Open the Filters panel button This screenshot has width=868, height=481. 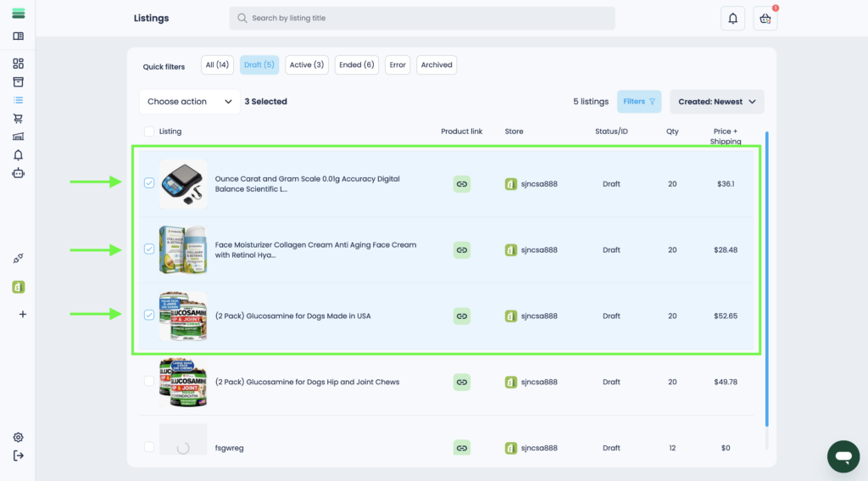639,102
